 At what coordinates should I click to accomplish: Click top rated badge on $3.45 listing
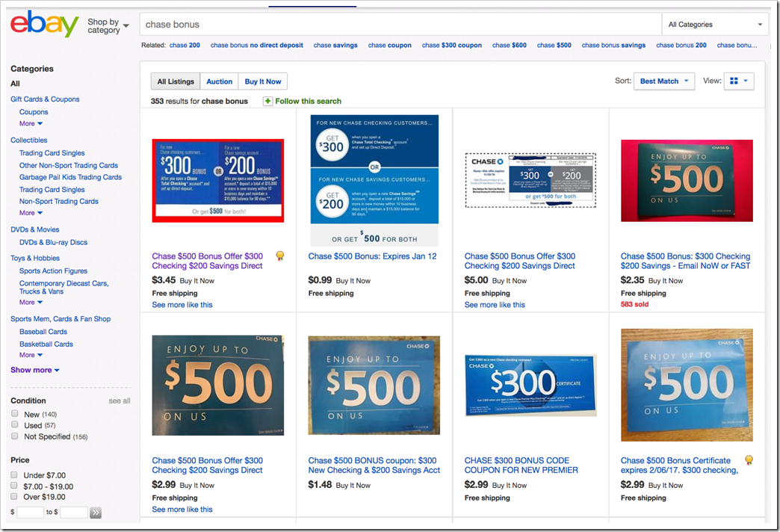(280, 256)
